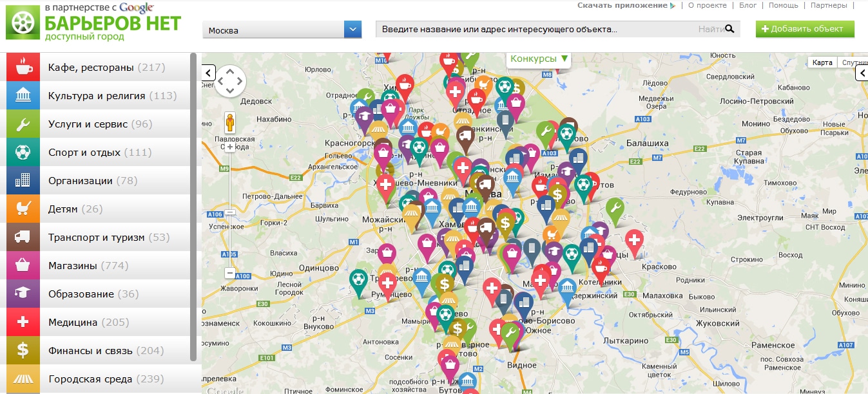Screen dimensions: 868x394
Task: Open the Москва city dropdown
Action: [x=282, y=30]
